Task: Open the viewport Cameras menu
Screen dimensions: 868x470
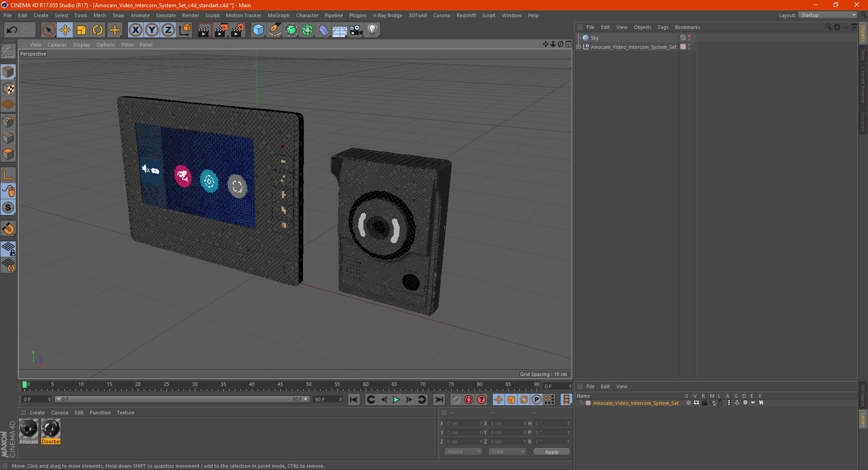Action: coord(57,45)
